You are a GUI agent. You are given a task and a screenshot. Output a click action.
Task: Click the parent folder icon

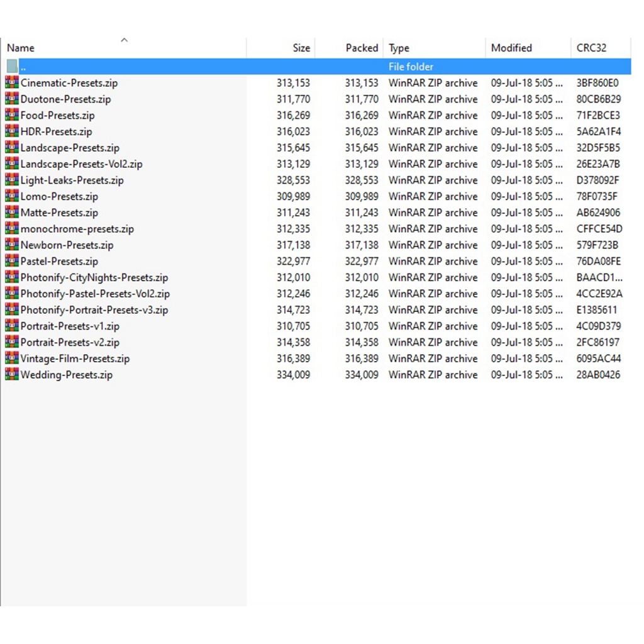click(12, 66)
